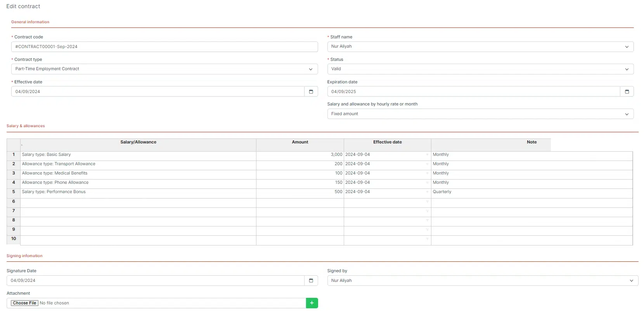Open the Contract type dropdown
The height and width of the screenshot is (311, 644).
coord(164,69)
